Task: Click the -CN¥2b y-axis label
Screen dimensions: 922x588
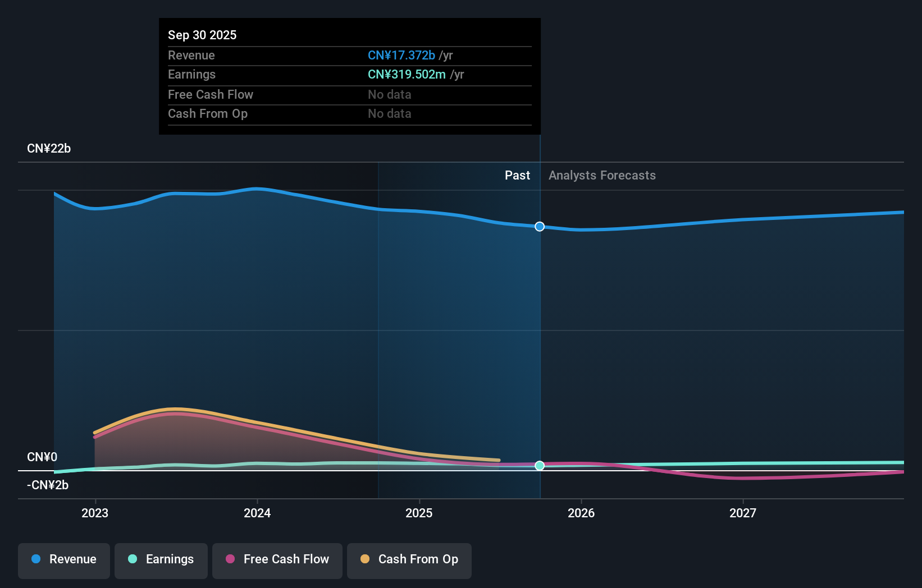Action: click(48, 485)
